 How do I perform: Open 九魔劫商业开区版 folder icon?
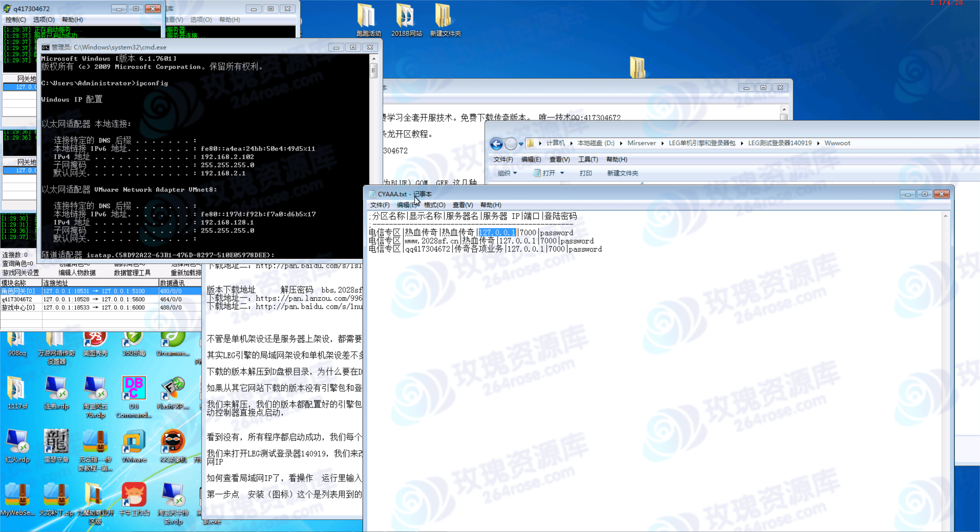95,503
